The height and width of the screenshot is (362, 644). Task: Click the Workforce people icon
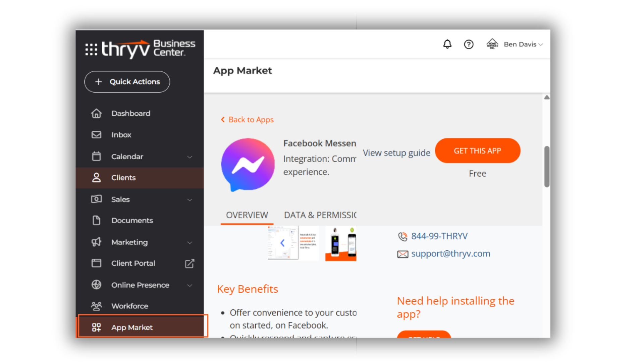point(96,306)
